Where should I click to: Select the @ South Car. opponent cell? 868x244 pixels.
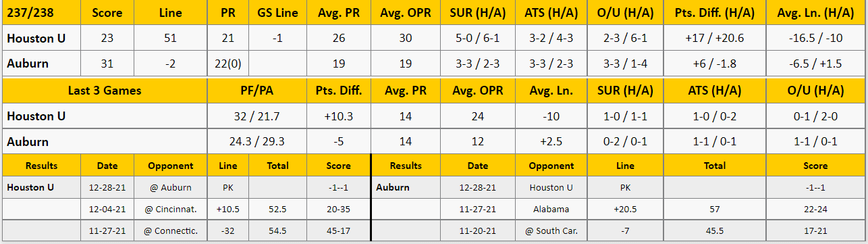pos(551,231)
